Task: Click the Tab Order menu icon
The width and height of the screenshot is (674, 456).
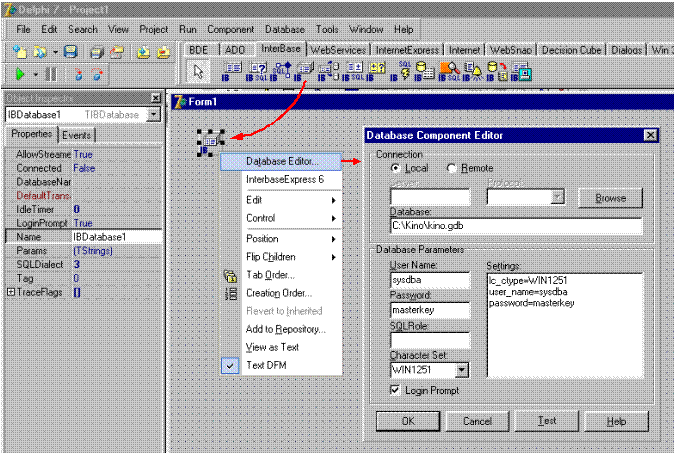Action: coord(231,275)
